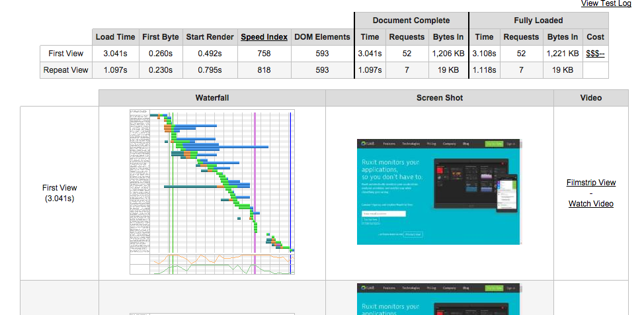The height and width of the screenshot is (315, 644).
Task: Open the View Test Log link
Action: [x=606, y=3]
